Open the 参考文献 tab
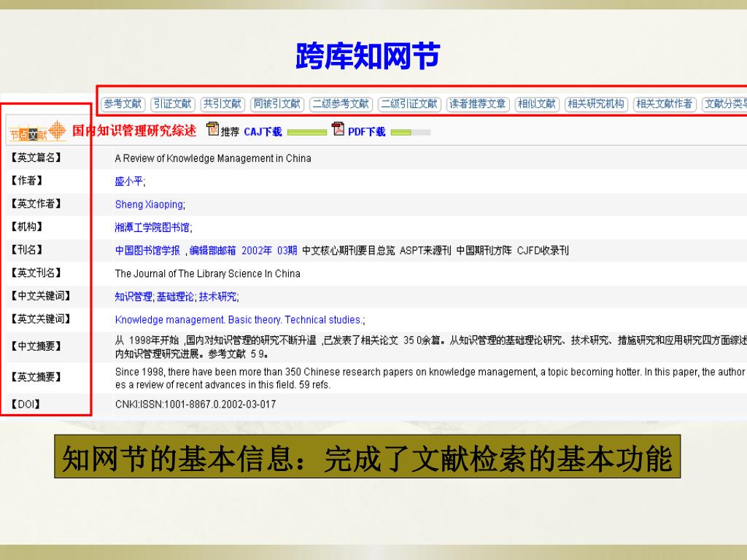 point(123,104)
